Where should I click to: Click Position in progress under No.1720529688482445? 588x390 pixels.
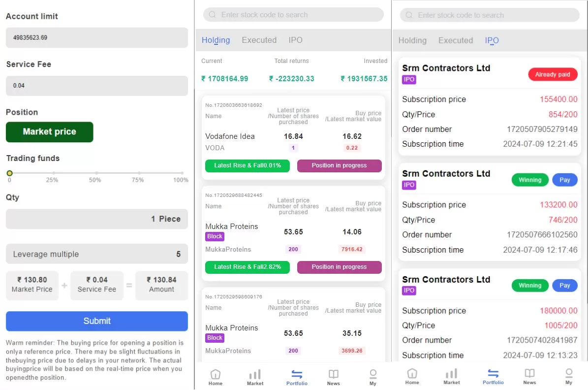[340, 267]
